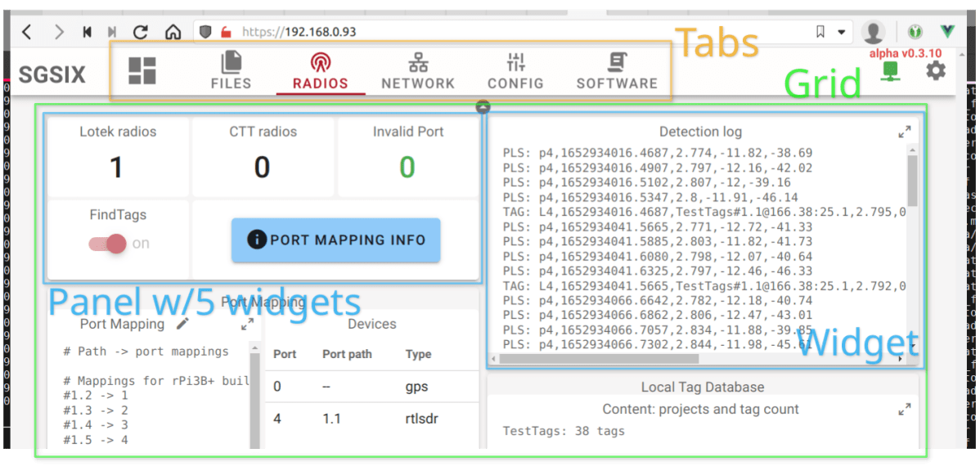Click the Port Mapping text vertical scrollbar
This screenshot has width=980, height=466.
[254, 400]
